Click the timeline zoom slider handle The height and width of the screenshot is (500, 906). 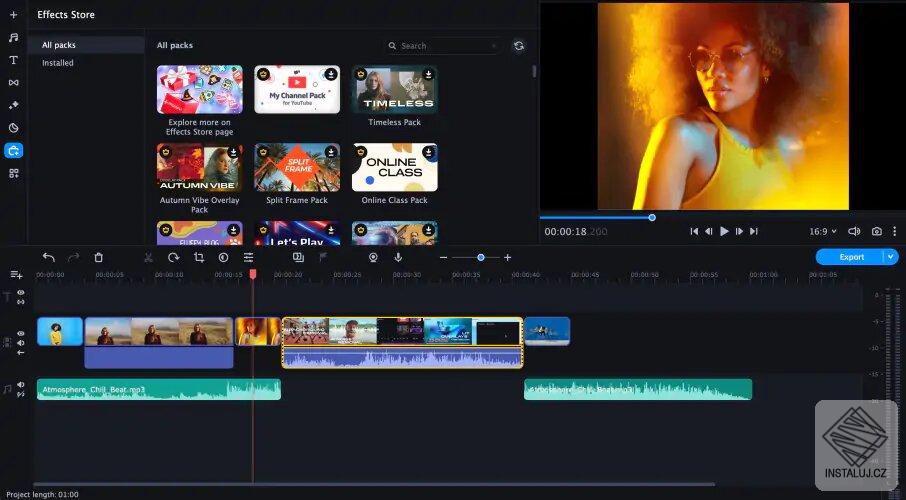pos(481,257)
